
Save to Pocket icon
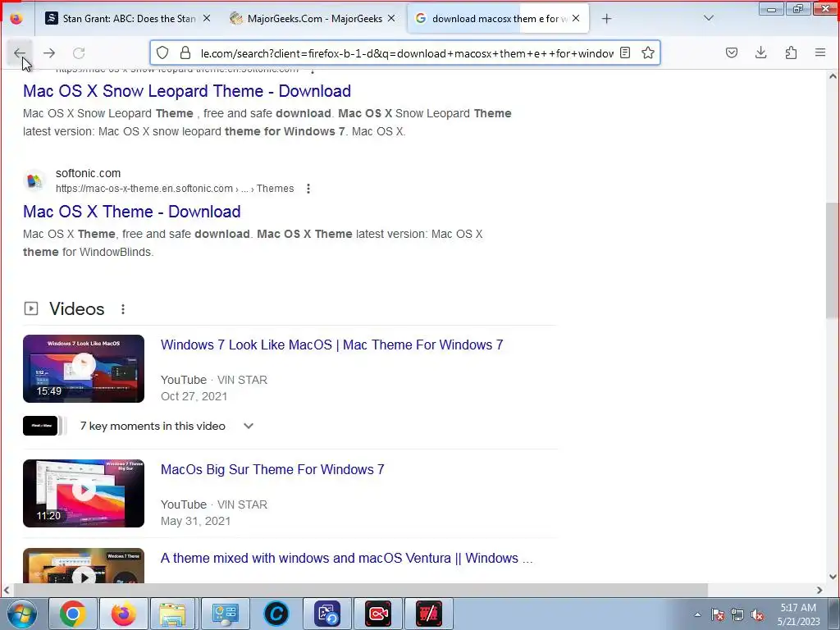pos(731,52)
